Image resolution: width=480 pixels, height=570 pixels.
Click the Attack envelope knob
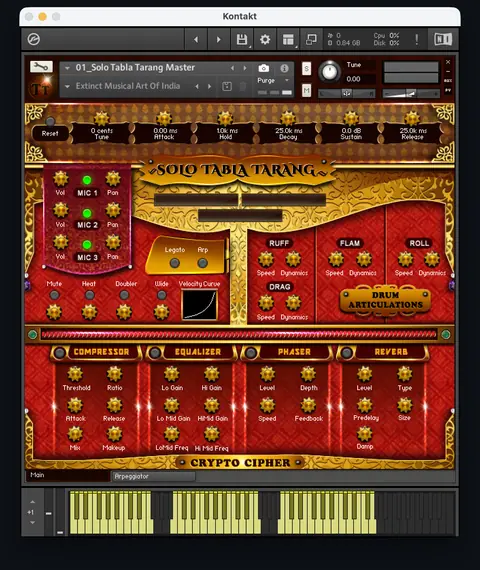(x=164, y=119)
